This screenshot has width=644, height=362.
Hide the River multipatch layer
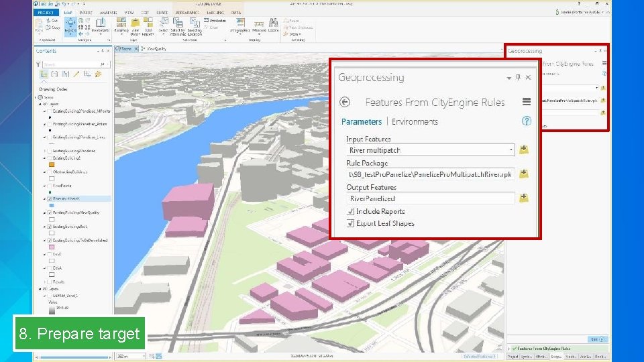point(50,198)
